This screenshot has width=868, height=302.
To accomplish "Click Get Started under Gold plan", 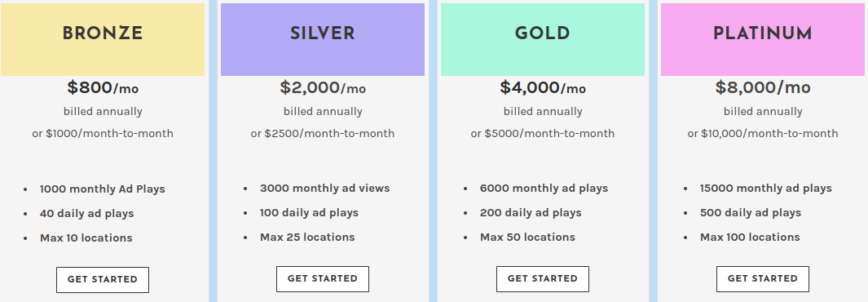I will click(543, 278).
